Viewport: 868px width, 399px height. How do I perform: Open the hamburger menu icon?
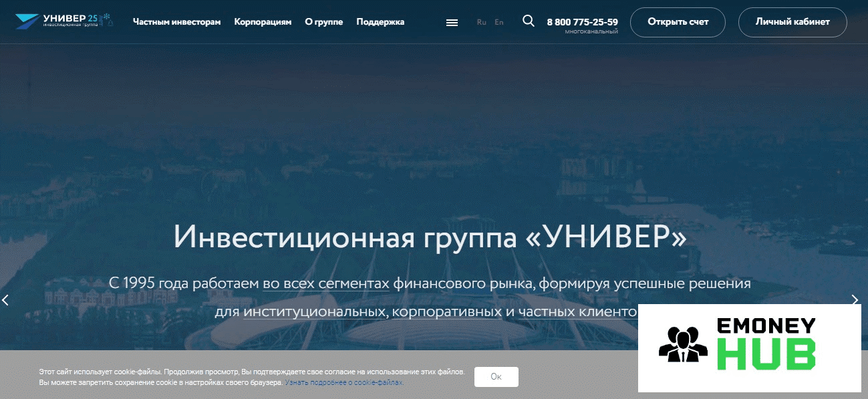[452, 22]
